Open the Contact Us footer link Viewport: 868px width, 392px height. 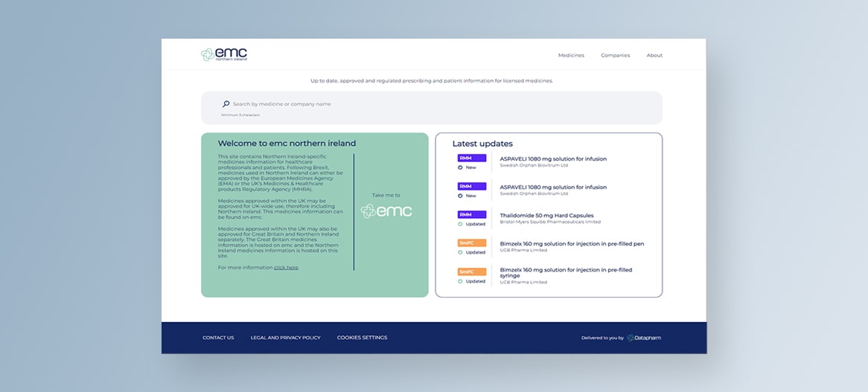218,338
